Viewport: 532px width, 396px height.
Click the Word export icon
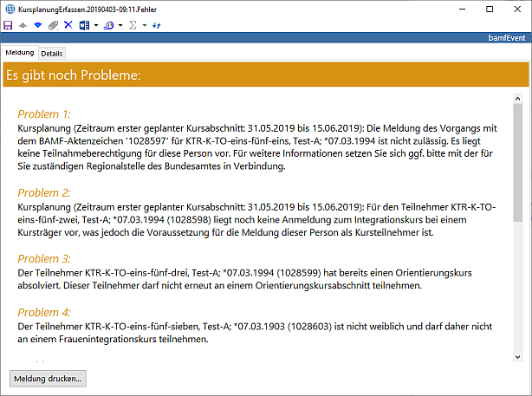(x=84, y=25)
